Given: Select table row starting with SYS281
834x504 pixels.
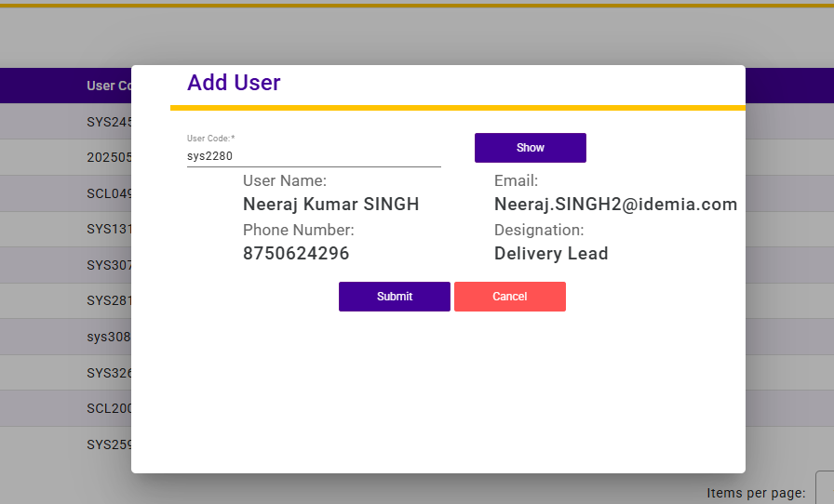Looking at the screenshot, I should 109,301.
